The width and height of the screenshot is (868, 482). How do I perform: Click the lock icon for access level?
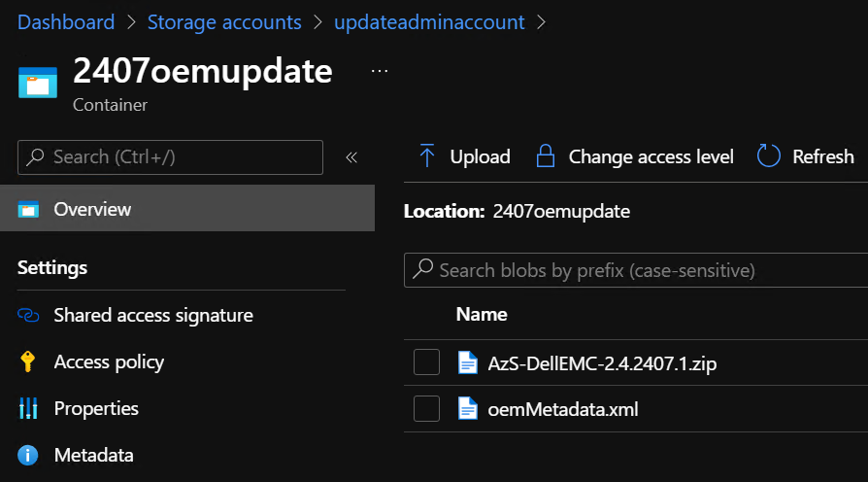(x=546, y=156)
